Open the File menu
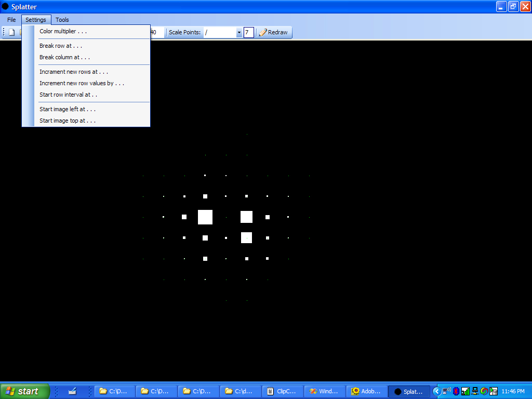532x399 pixels. [11, 20]
